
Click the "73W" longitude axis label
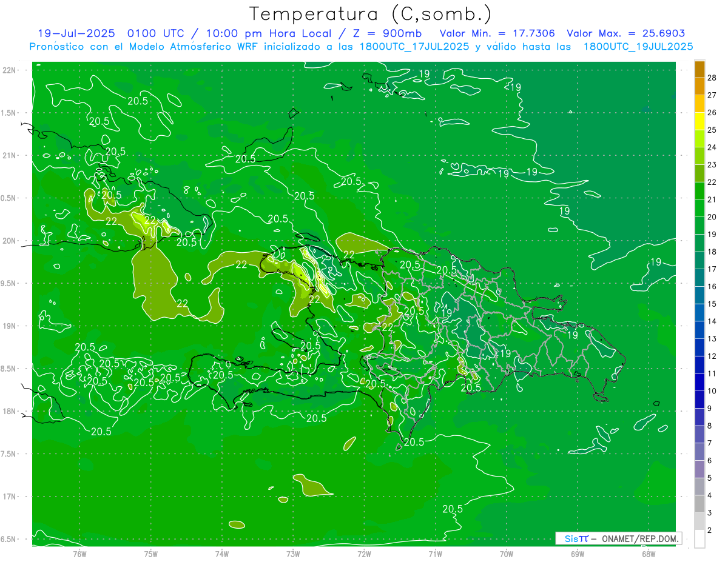click(x=293, y=554)
